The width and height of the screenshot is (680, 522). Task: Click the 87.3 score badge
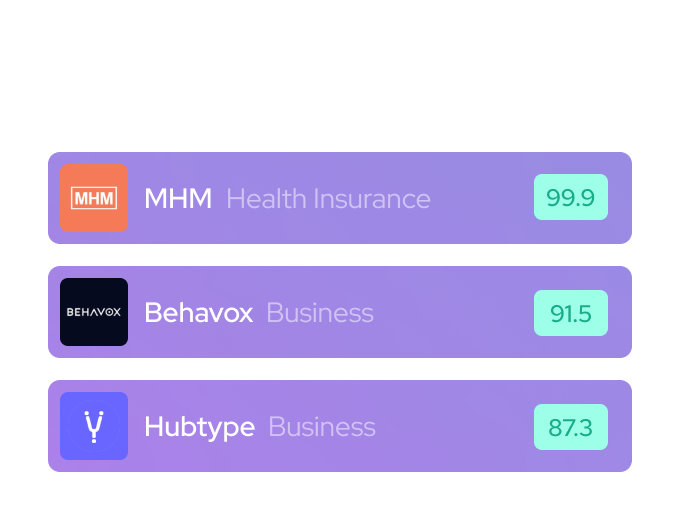(570, 426)
